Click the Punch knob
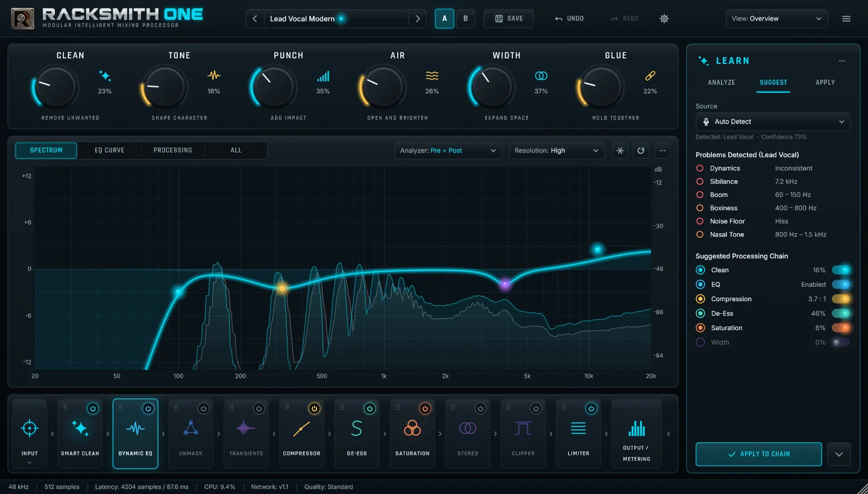This screenshot has height=494, width=868. click(x=274, y=87)
